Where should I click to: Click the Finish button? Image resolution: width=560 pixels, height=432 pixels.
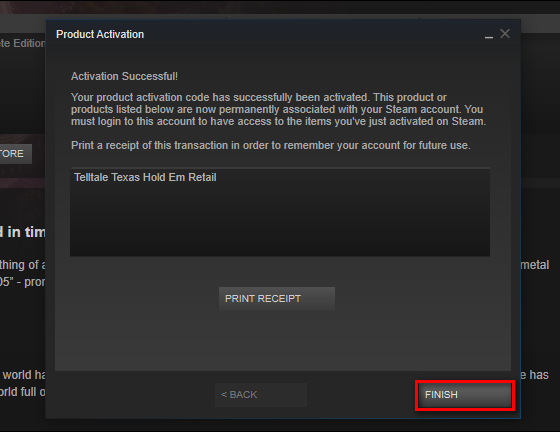[465, 395]
